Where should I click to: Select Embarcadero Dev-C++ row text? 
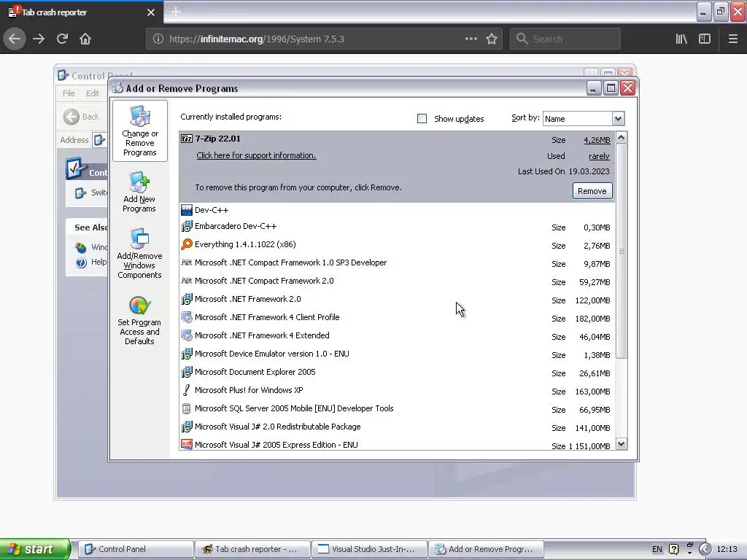pos(236,226)
